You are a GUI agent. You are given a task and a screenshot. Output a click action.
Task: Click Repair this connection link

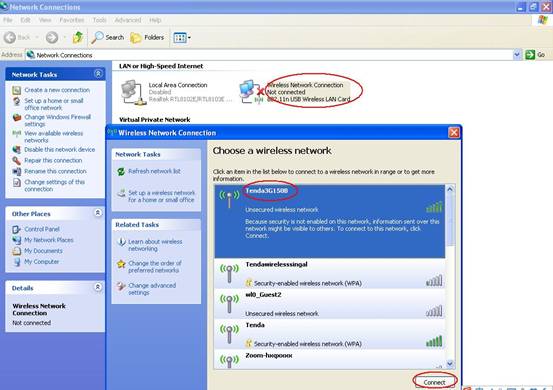(x=53, y=160)
